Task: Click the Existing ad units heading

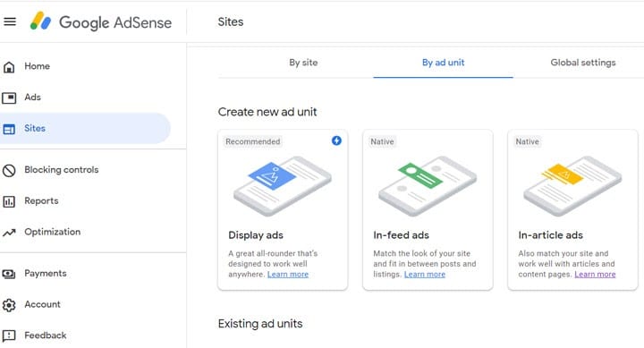Action: click(x=260, y=324)
